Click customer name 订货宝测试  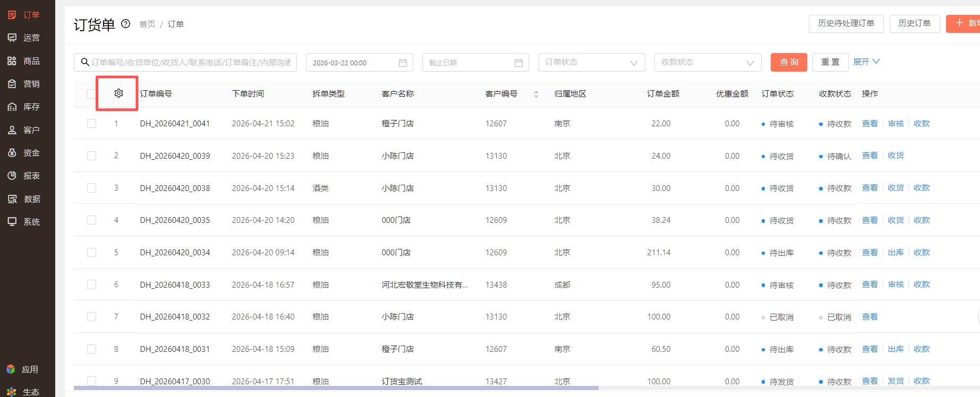click(x=402, y=381)
